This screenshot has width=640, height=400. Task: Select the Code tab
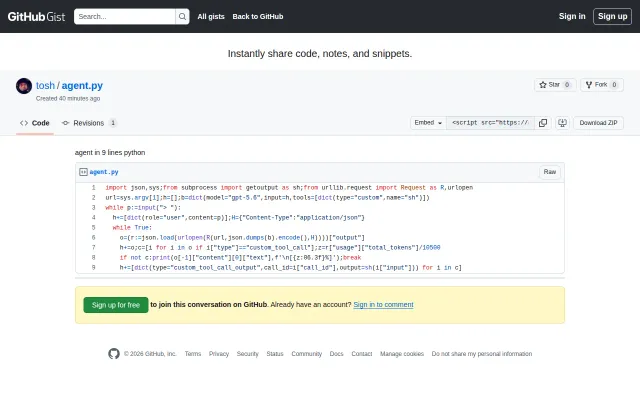(35, 123)
